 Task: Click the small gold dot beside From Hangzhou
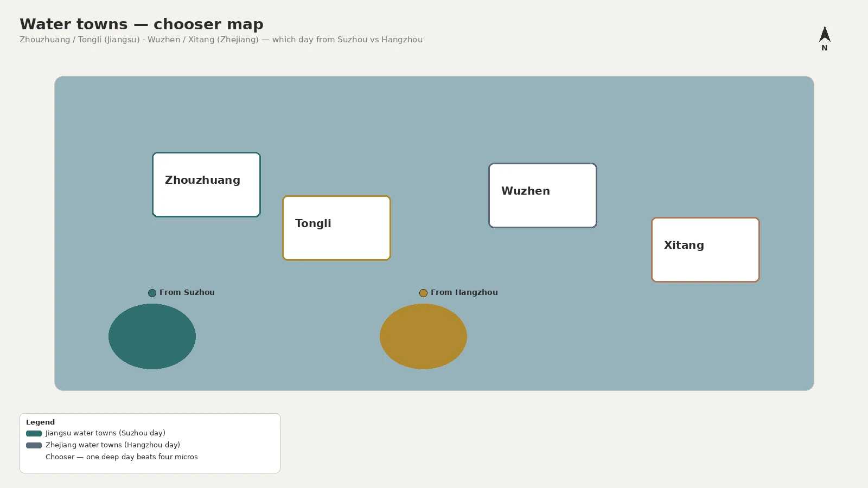click(423, 293)
